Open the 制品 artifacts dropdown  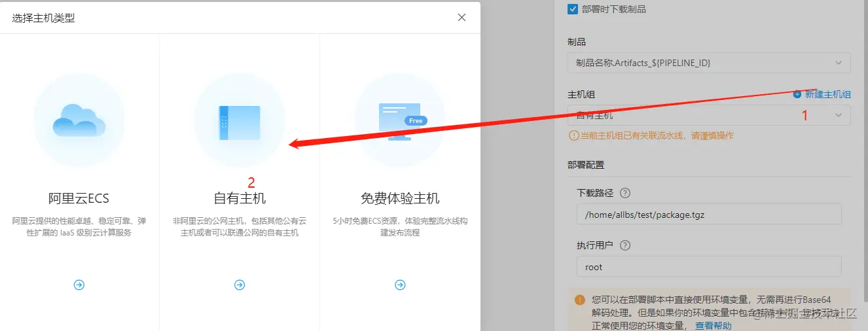point(709,63)
